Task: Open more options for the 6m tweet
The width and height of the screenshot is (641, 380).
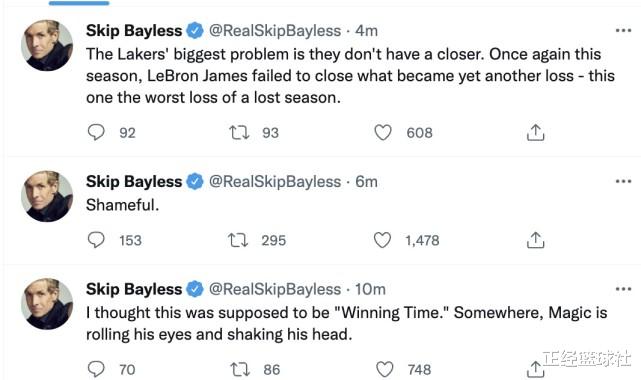Action: [623, 181]
